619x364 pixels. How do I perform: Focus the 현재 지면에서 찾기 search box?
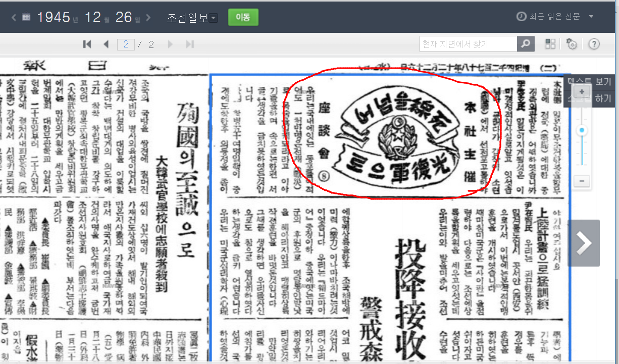tap(469, 44)
